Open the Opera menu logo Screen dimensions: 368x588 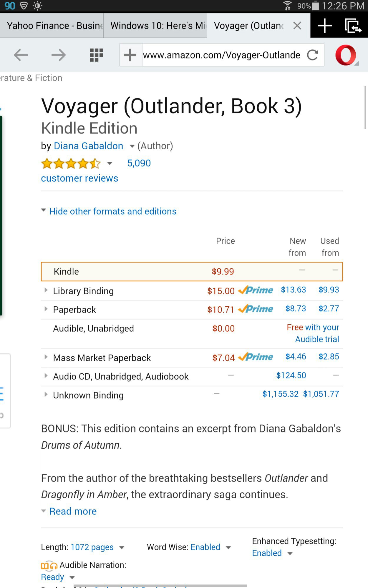346,55
